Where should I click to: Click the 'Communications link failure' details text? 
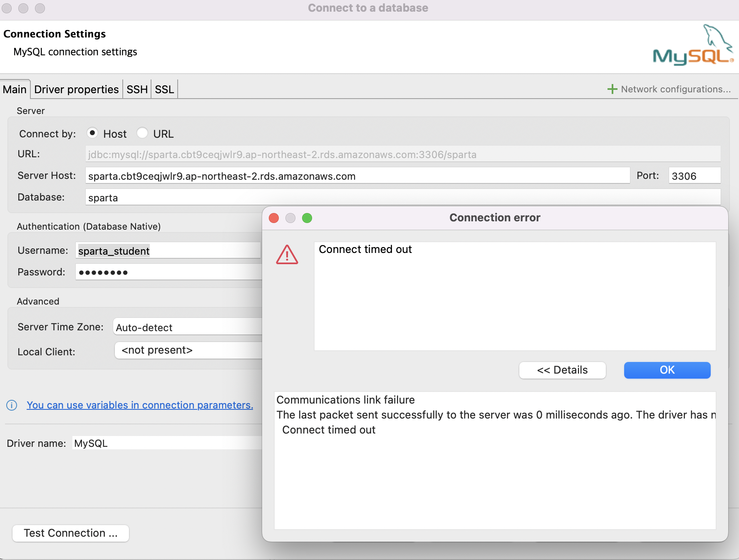coord(346,400)
